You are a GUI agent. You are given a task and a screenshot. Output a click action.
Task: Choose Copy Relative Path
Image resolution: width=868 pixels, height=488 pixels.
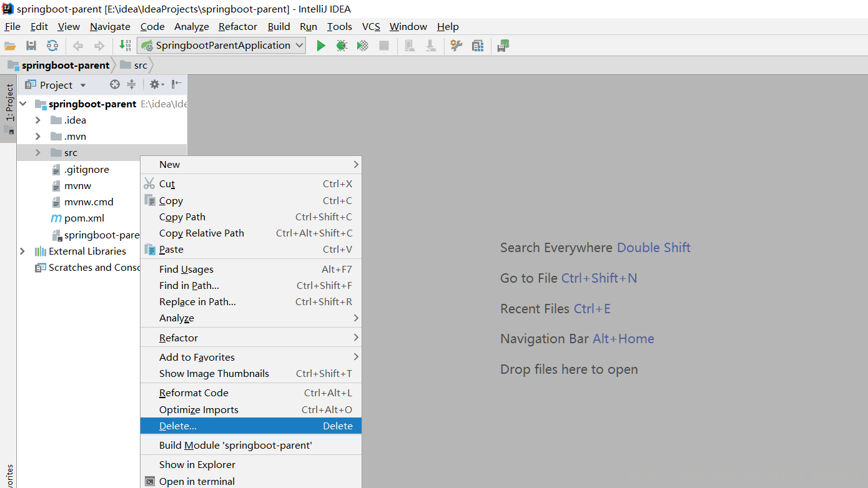coord(251,233)
